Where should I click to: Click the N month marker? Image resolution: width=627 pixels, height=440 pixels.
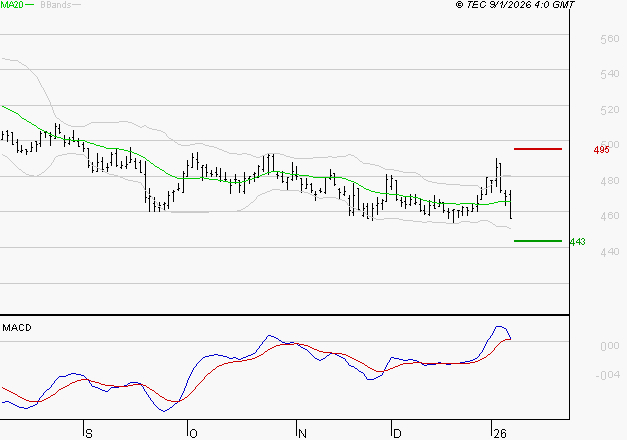(x=302, y=434)
